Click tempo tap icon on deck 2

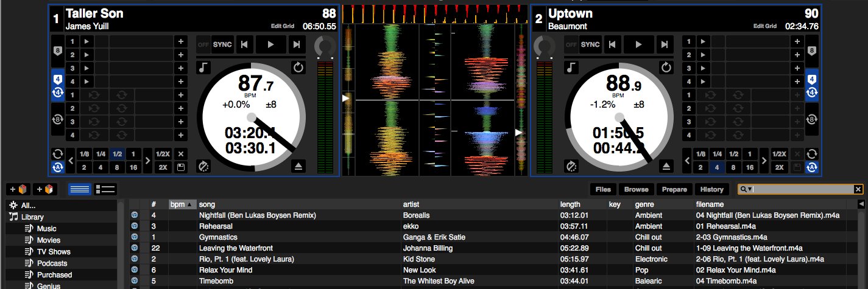point(571,165)
